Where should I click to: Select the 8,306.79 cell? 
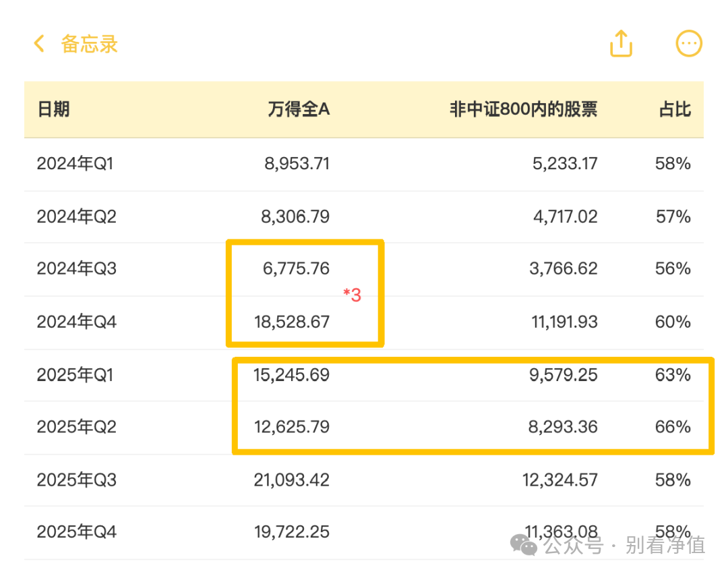coord(295,217)
